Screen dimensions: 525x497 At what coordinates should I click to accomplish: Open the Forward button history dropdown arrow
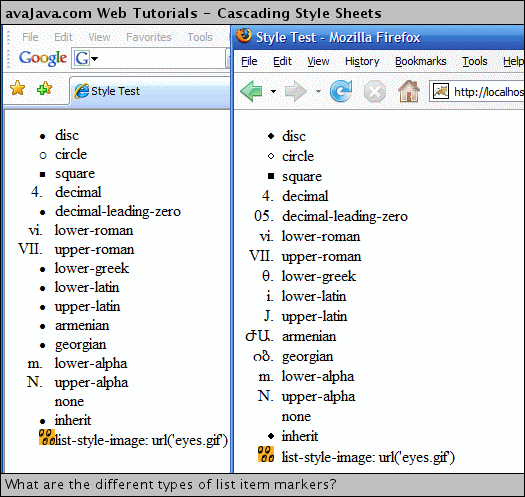(318, 91)
